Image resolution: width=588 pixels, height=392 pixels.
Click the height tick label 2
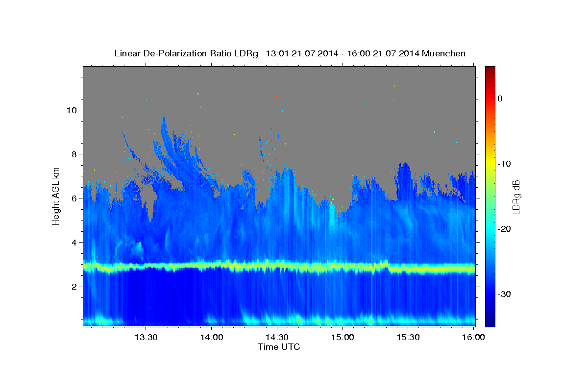click(x=75, y=287)
